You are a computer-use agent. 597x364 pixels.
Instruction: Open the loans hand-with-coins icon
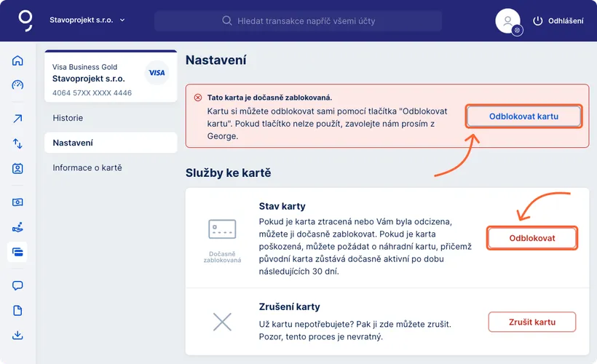[17, 227]
